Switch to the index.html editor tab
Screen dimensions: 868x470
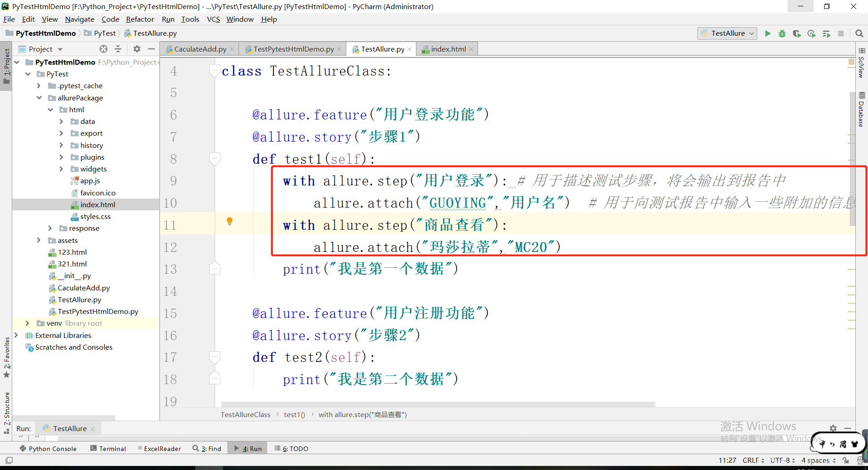pos(448,49)
